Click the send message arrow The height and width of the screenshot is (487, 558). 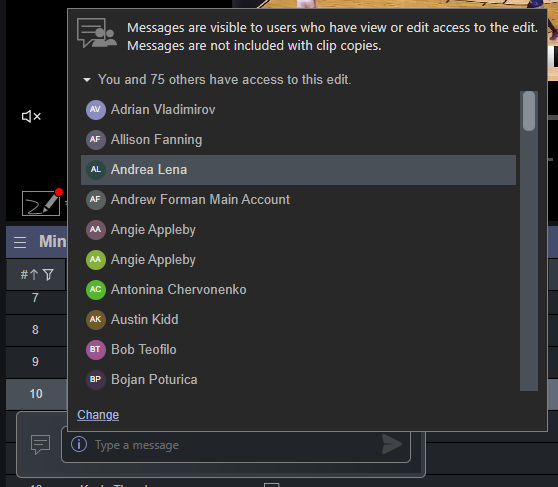[x=392, y=444]
